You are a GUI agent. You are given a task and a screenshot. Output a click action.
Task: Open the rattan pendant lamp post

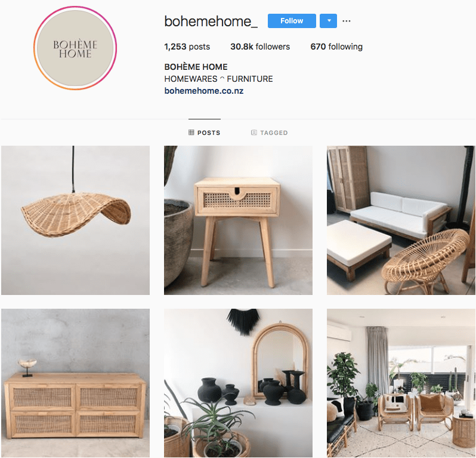[75, 220]
